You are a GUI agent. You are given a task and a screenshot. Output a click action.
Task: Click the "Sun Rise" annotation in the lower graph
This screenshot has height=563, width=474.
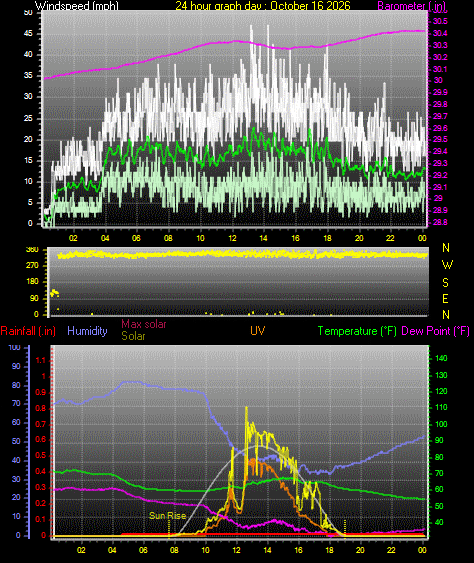pyautogui.click(x=168, y=516)
